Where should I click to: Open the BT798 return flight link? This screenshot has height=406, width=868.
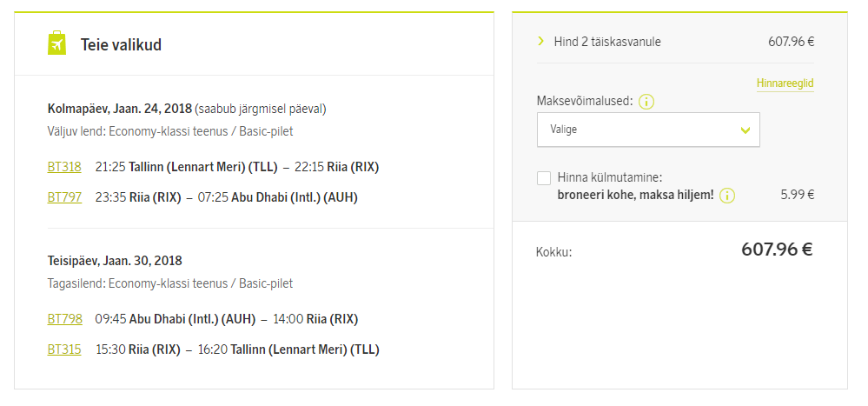(x=64, y=319)
